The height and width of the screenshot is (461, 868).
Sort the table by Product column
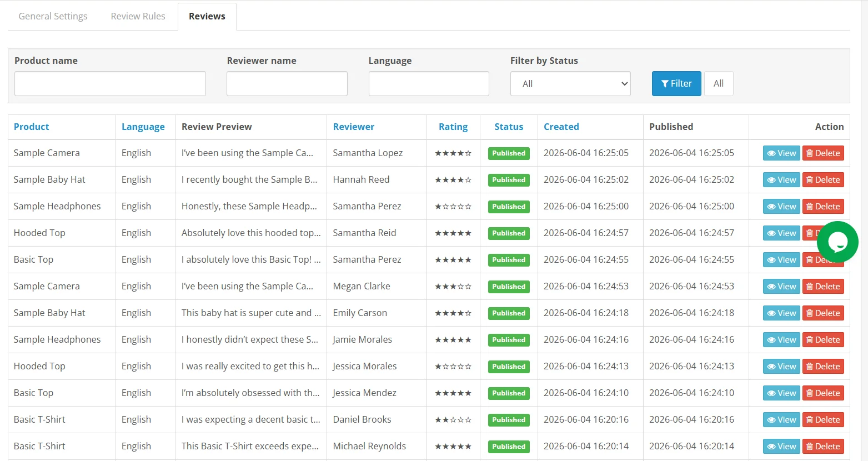[x=31, y=127]
